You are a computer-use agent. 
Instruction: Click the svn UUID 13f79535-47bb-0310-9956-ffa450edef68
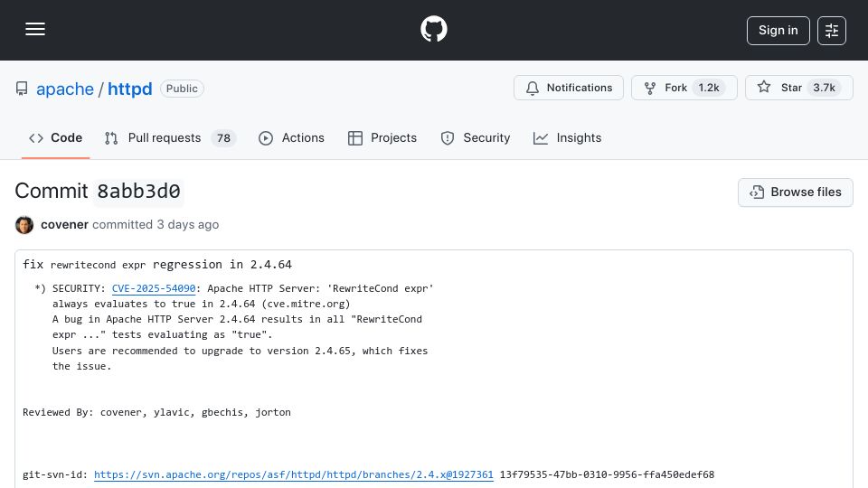tap(607, 474)
